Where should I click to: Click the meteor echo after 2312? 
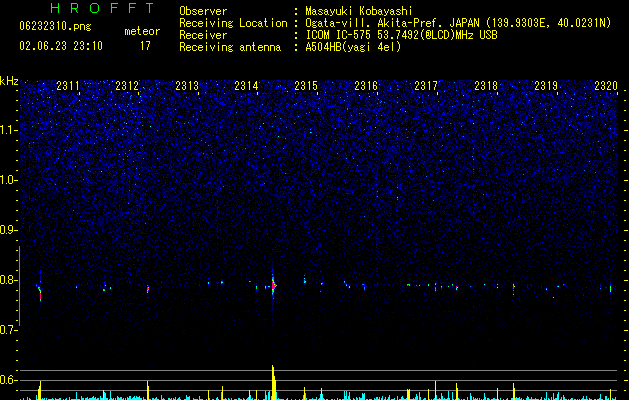(148, 289)
